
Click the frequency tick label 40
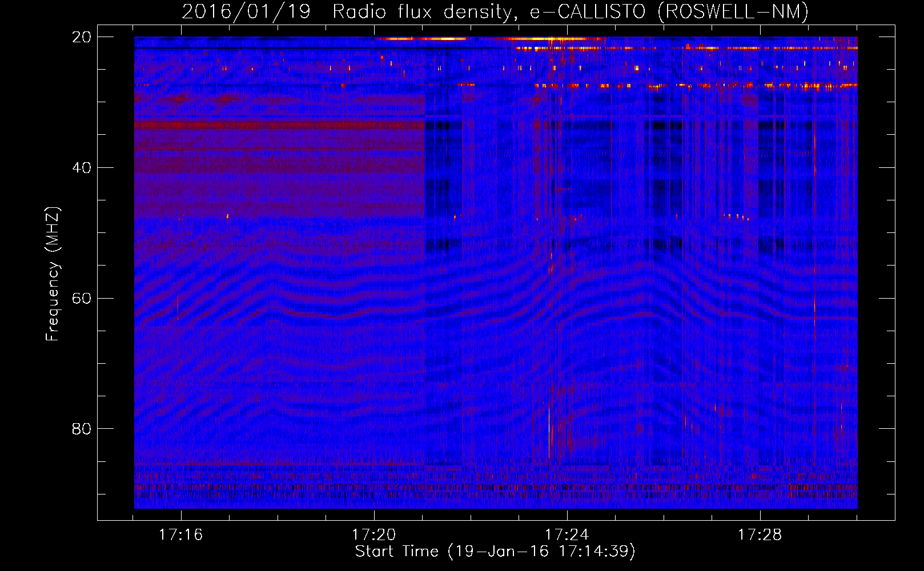click(82, 168)
